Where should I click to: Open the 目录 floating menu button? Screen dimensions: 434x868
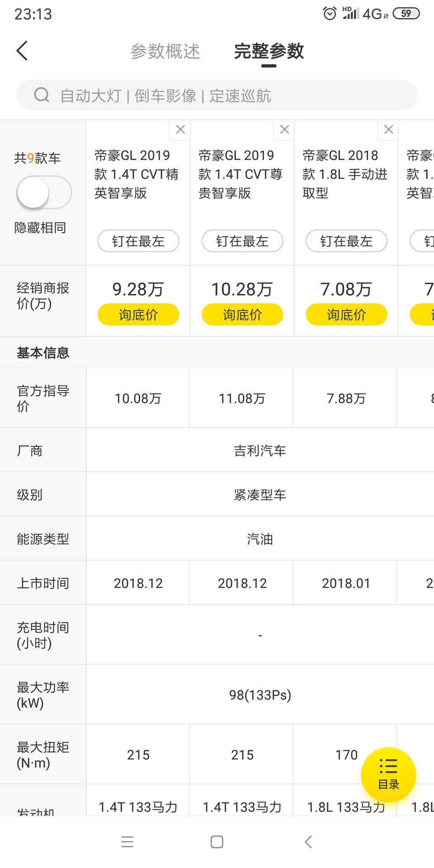coord(388,775)
